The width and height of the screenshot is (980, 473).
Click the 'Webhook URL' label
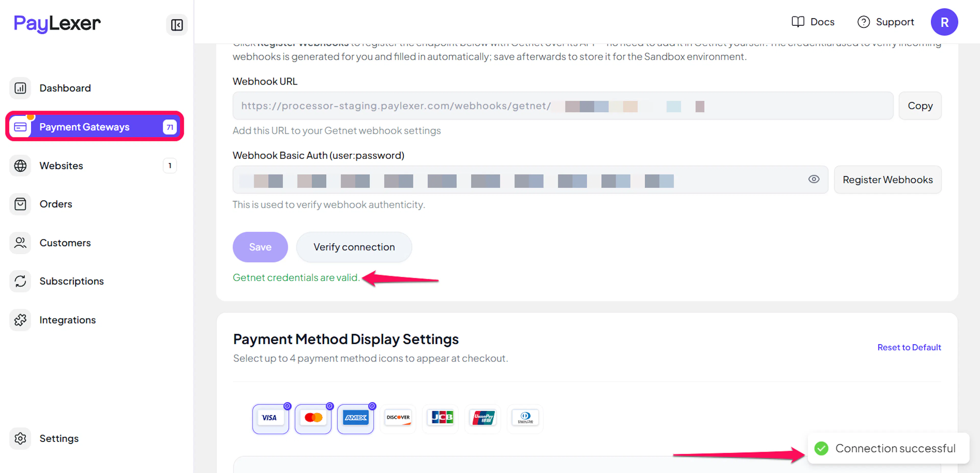(x=265, y=81)
